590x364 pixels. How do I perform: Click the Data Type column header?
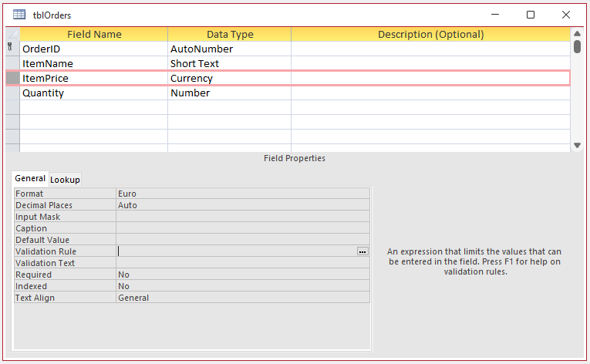click(x=230, y=34)
